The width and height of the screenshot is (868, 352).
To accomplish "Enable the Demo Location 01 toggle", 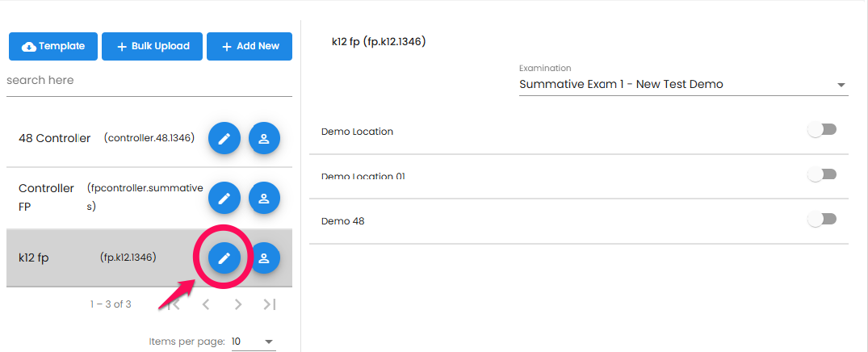I will point(822,175).
